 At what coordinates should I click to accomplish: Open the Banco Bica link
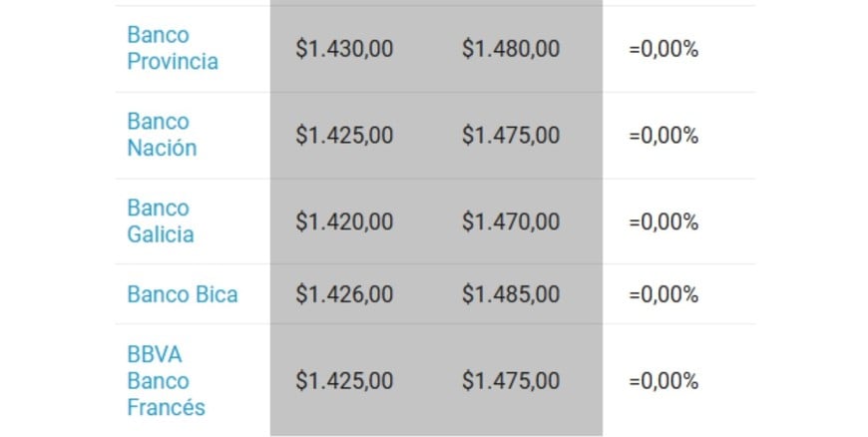coord(183,294)
